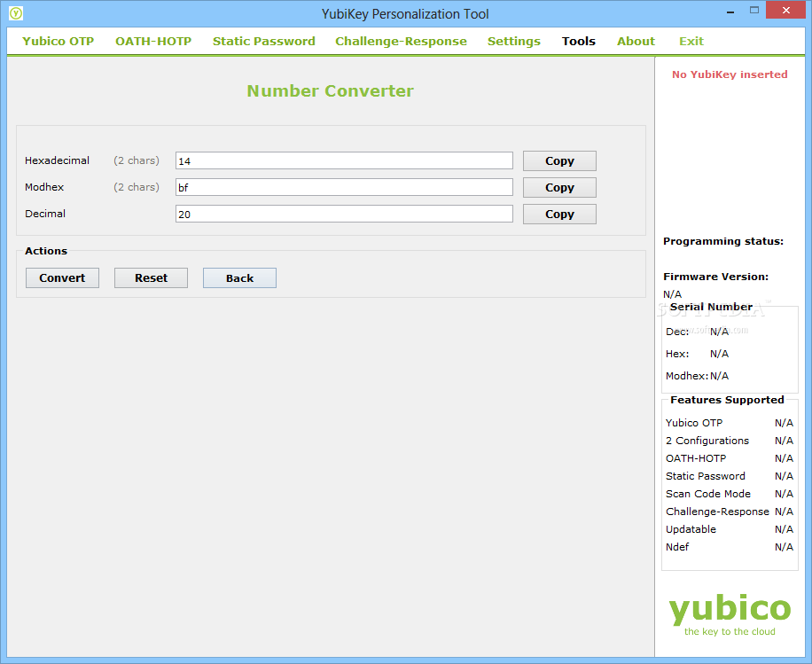Click the 'Decimal' field label
The height and width of the screenshot is (664, 812).
click(x=45, y=214)
